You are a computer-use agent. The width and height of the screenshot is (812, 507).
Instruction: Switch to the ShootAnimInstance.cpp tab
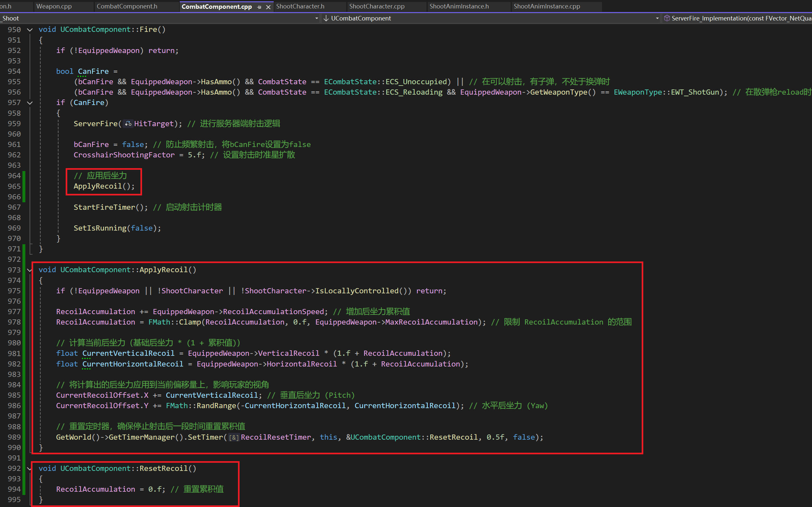546,7
